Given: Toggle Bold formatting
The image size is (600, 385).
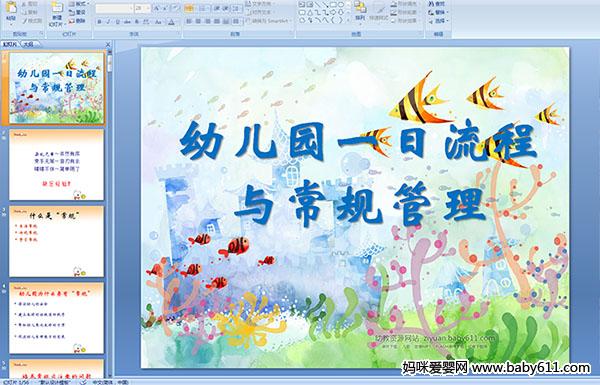Looking at the screenshot, I should (x=99, y=22).
